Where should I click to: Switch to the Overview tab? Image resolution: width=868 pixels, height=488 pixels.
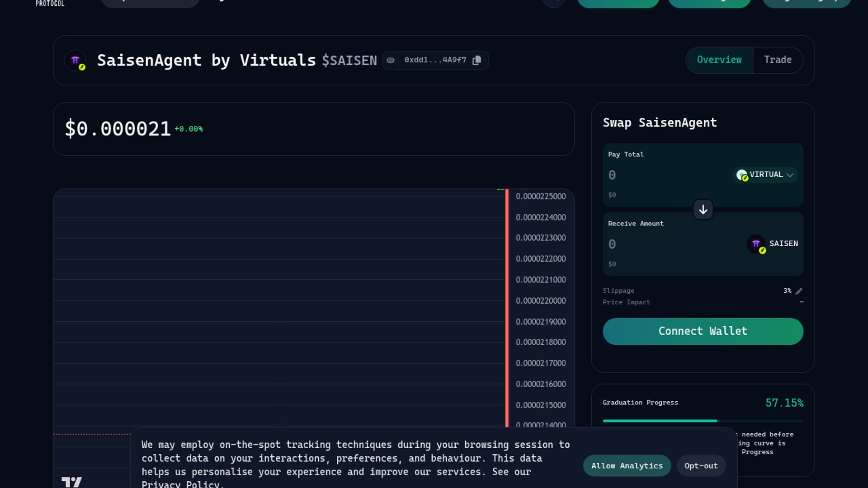[719, 60]
